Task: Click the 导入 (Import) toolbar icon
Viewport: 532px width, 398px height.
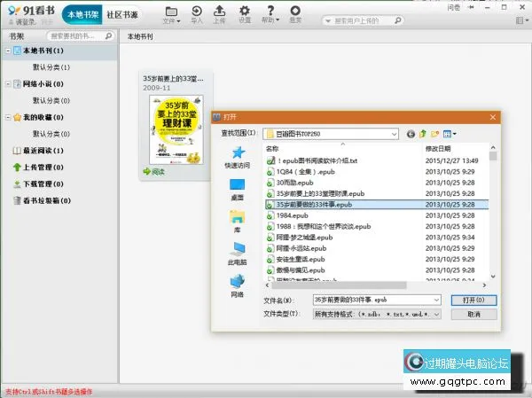Action: point(196,13)
